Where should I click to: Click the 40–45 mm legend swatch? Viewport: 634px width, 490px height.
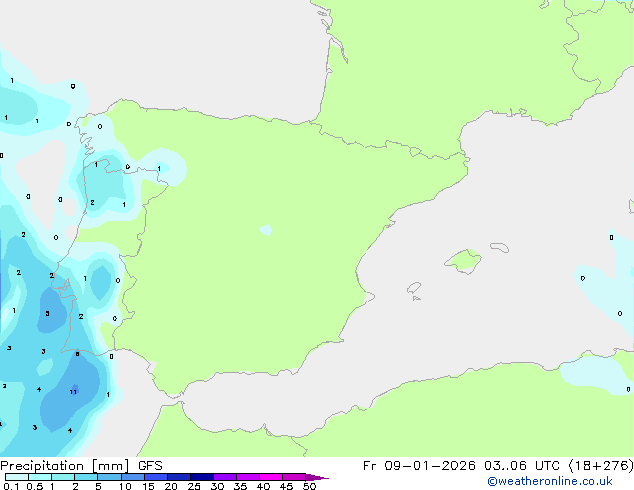click(271, 477)
